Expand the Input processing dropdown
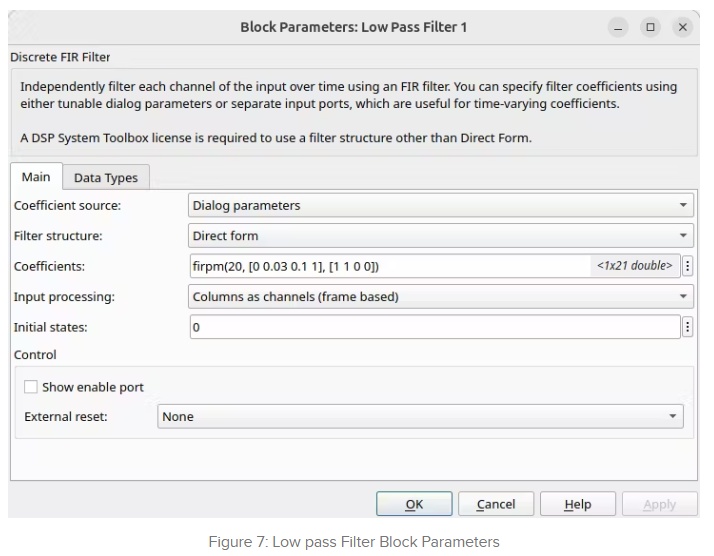 (440, 297)
